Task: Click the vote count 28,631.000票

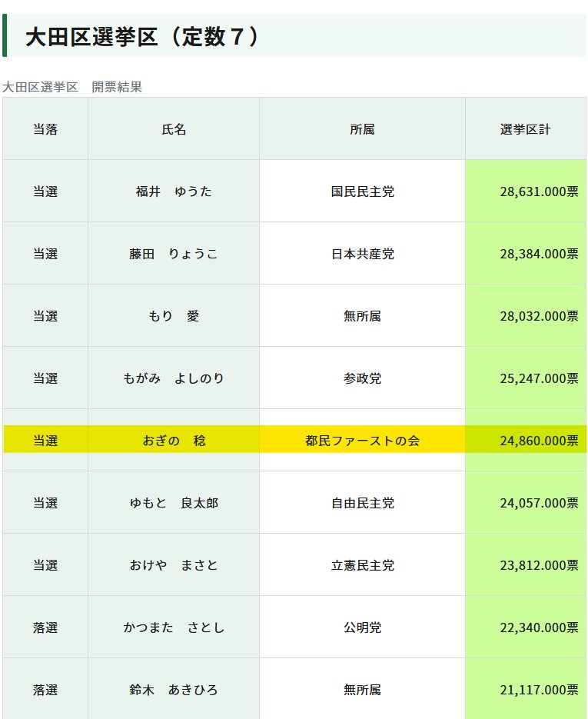Action: [x=539, y=191]
